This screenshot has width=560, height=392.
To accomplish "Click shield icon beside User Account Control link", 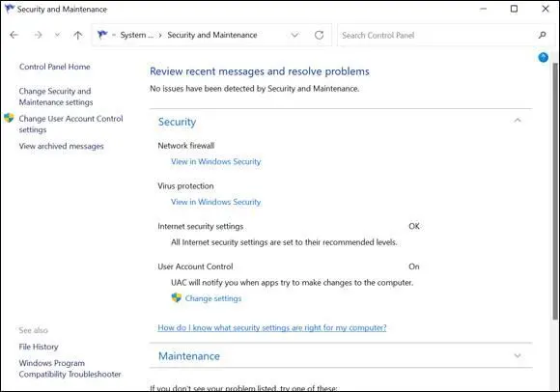I will click(9, 118).
